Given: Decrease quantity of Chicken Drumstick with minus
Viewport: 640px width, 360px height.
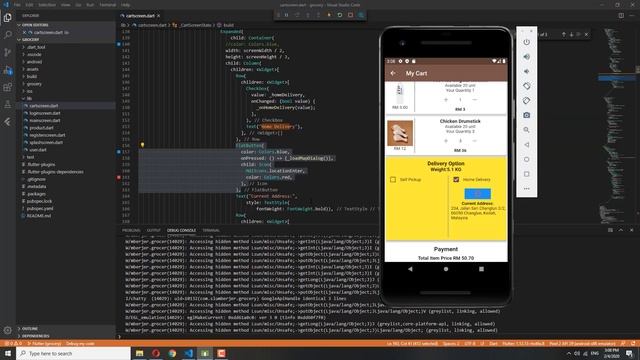Looking at the screenshot, I should click(x=474, y=141).
